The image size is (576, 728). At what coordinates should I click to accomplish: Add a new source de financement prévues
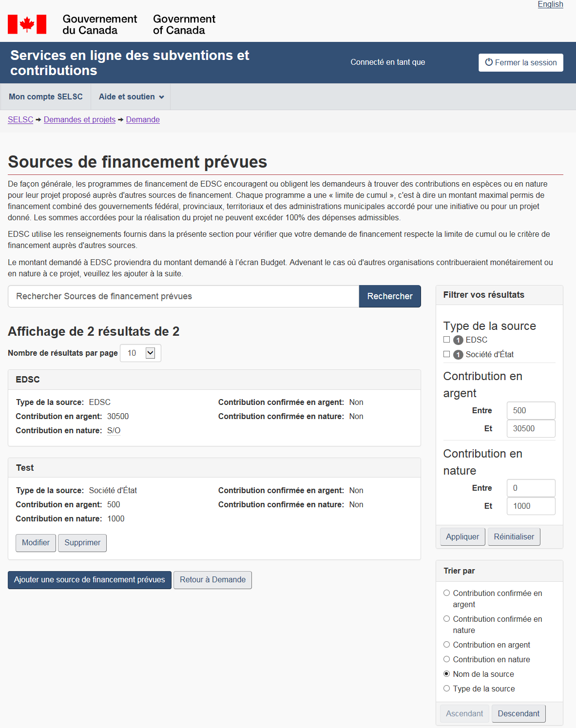90,580
